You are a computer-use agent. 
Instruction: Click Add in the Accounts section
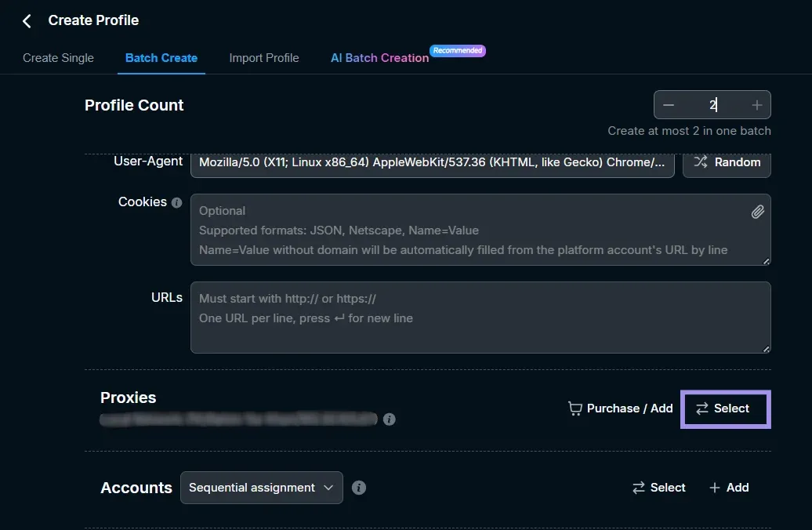[729, 488]
